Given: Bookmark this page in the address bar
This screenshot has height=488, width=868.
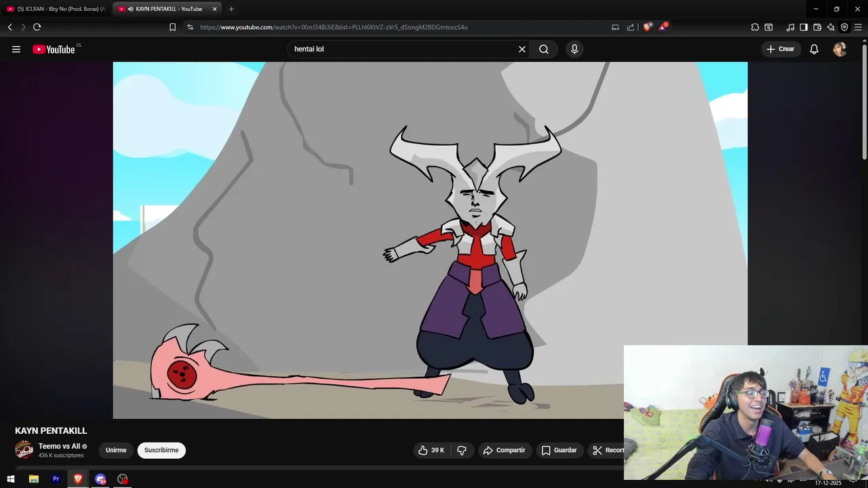Looking at the screenshot, I should 172,27.
